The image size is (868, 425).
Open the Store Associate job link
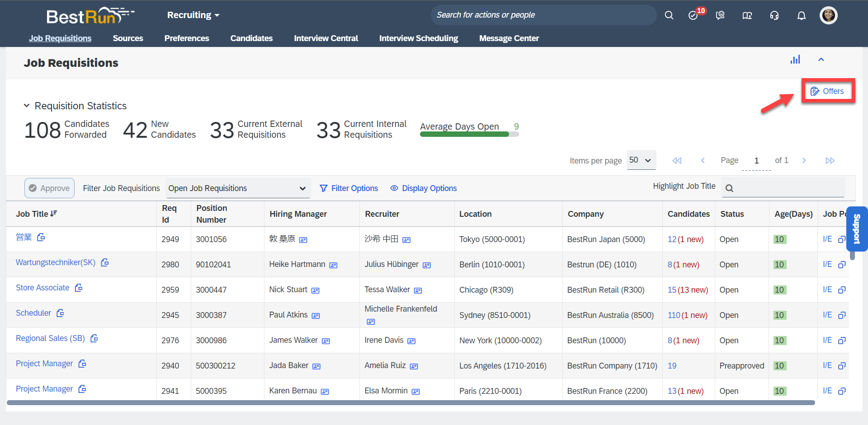coord(42,288)
